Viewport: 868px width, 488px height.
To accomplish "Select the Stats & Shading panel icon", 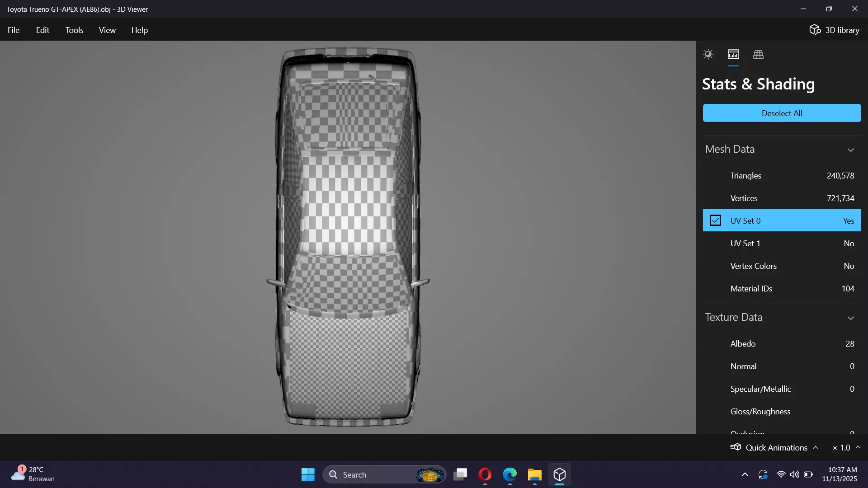I will pyautogui.click(x=733, y=54).
